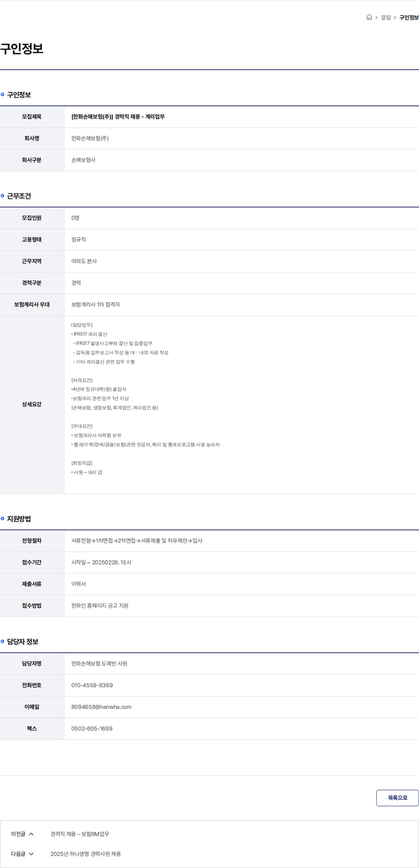The width and height of the screenshot is (419, 868).
Task: Click the up chevron beside 이전글
Action: (31, 834)
